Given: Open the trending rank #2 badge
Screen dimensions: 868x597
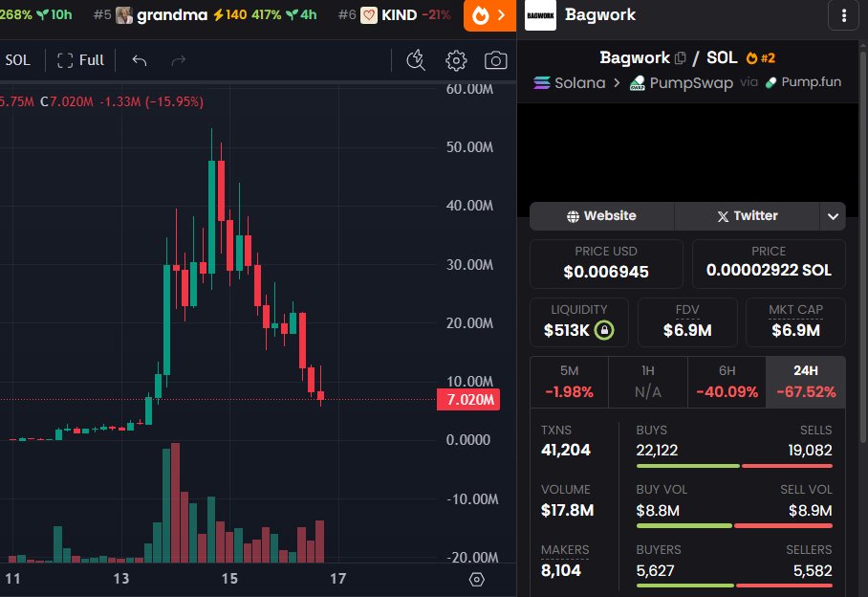Looking at the screenshot, I should coord(761,57).
